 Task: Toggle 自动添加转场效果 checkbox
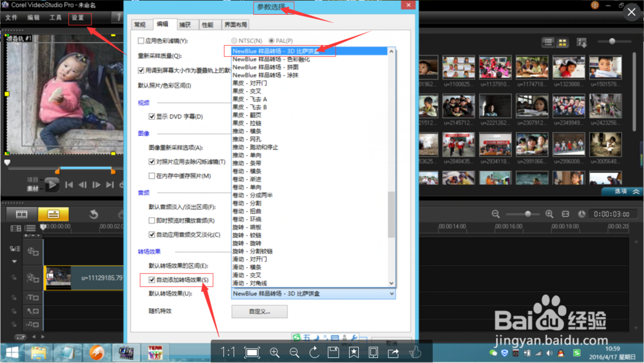[151, 280]
